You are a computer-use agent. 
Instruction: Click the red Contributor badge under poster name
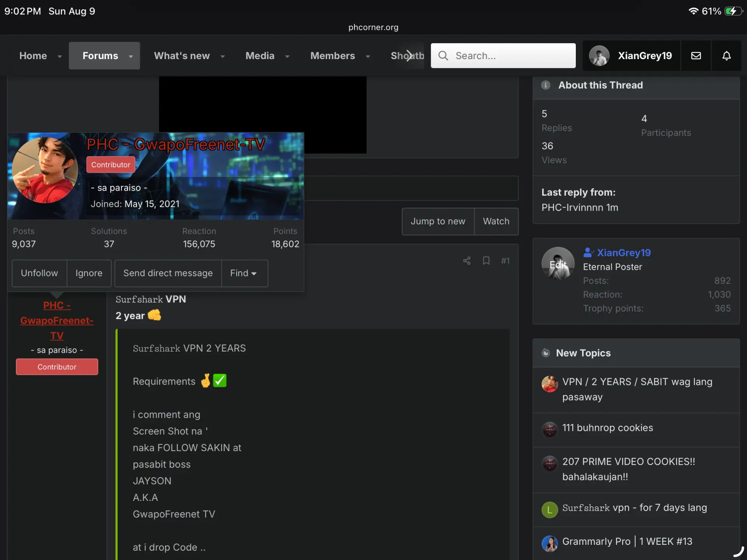pos(57,367)
